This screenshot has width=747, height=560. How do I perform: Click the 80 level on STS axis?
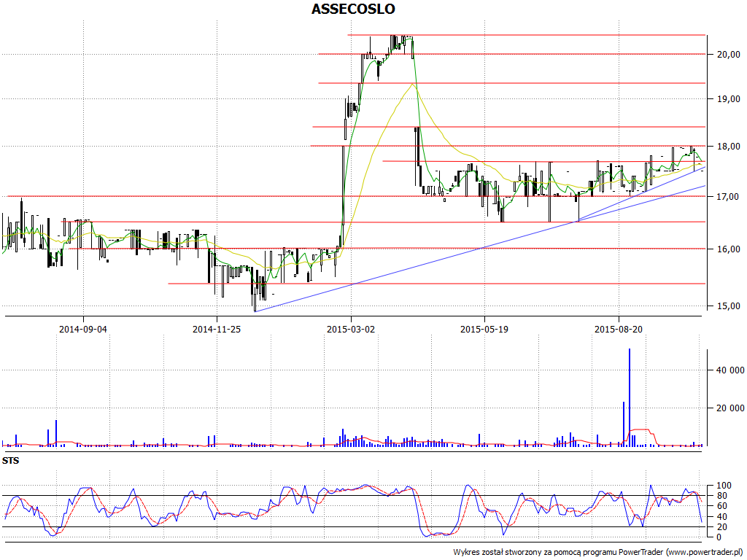pos(722,496)
